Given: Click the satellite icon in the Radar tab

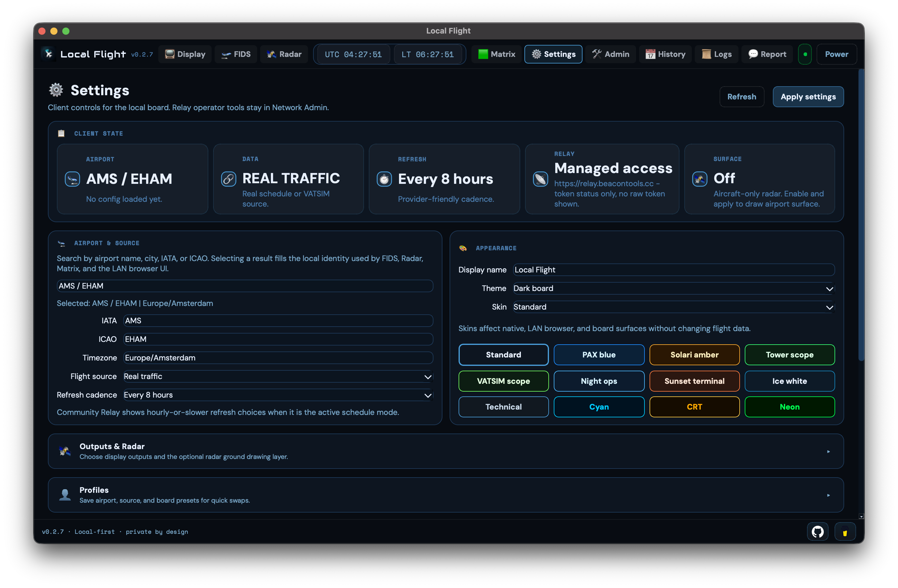Looking at the screenshot, I should point(272,54).
